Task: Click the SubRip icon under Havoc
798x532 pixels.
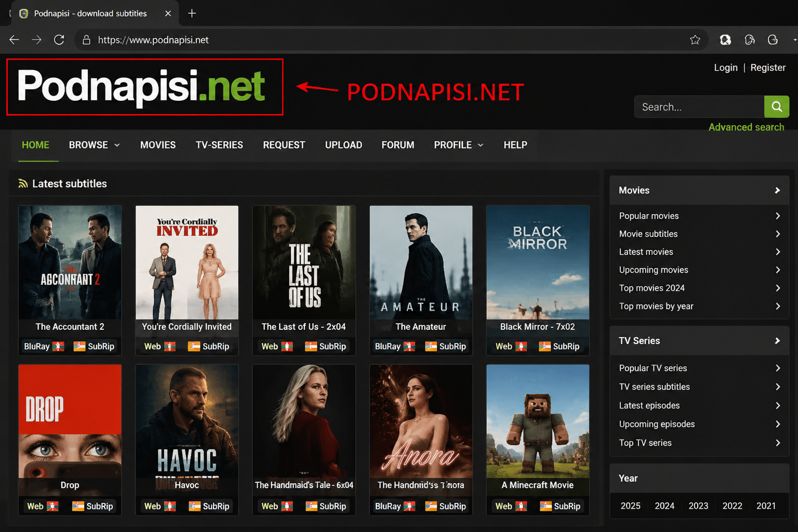Action: [x=195, y=506]
